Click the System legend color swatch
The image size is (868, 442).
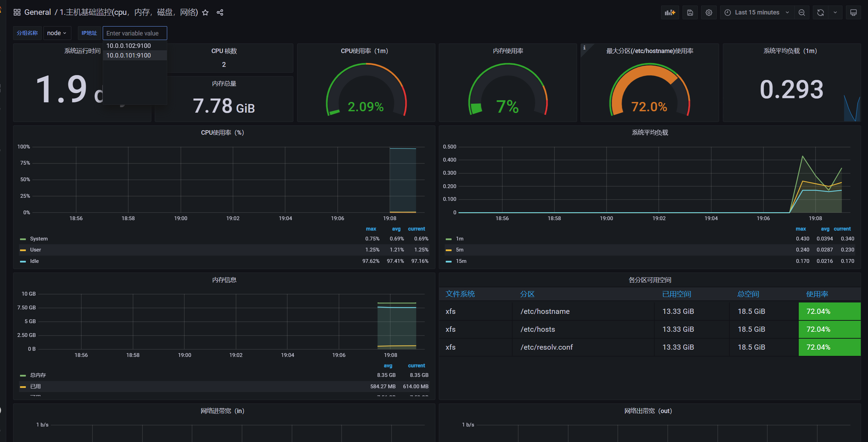click(x=23, y=239)
